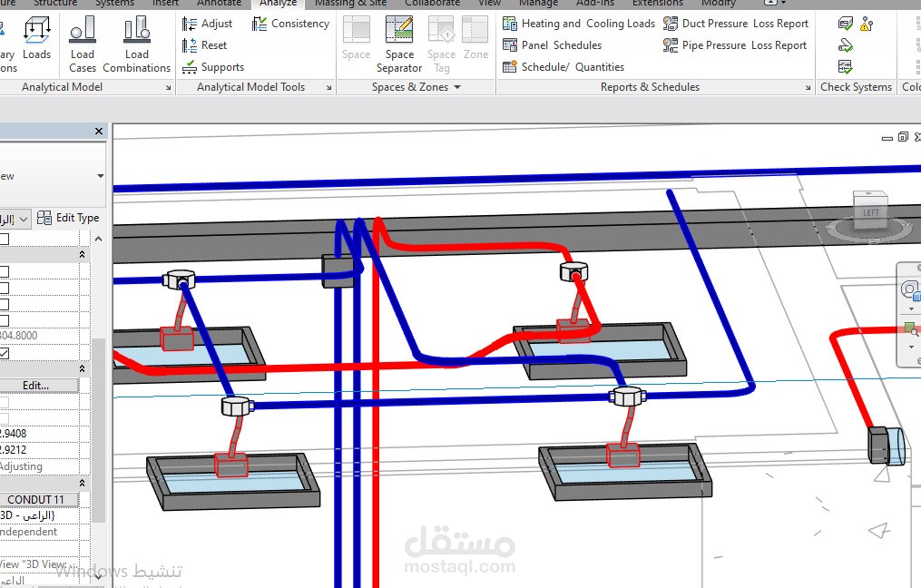Viewport: 921px width, 588px height.
Task: Open steering wheel options dropdown arrow
Action: tap(911, 309)
